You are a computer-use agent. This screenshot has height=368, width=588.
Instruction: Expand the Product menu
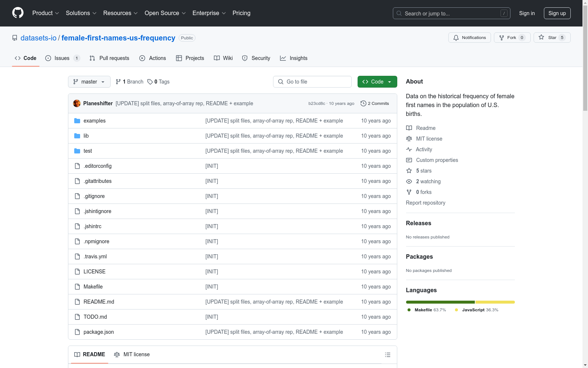(x=46, y=13)
